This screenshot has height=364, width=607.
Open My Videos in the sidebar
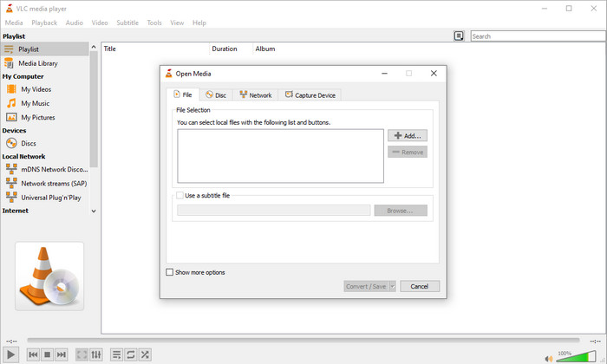[x=45, y=89]
